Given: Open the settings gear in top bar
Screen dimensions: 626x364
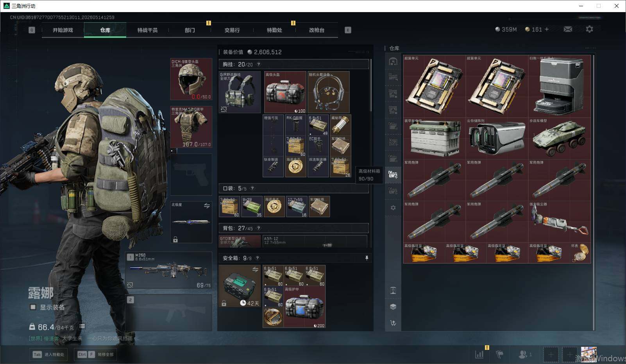Looking at the screenshot, I should click(589, 29).
